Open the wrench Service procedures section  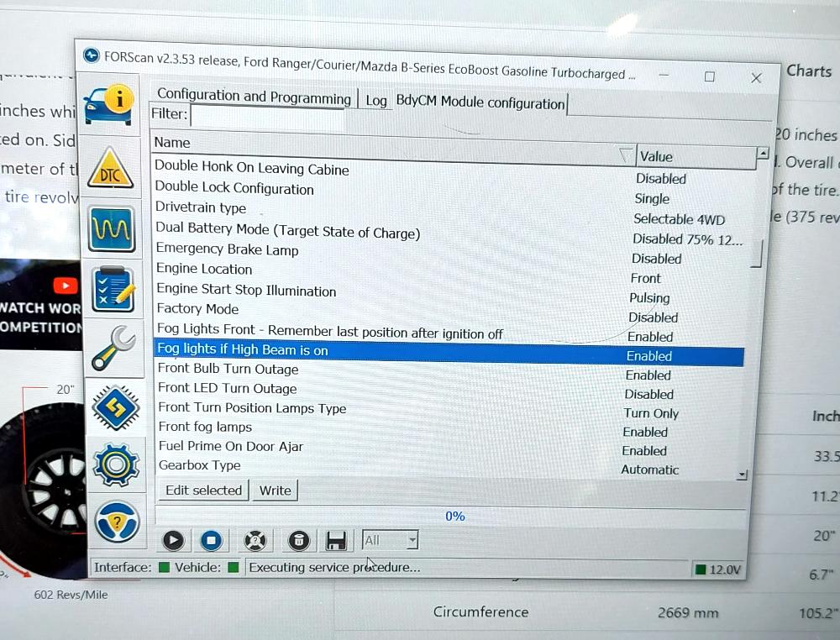pyautogui.click(x=113, y=347)
